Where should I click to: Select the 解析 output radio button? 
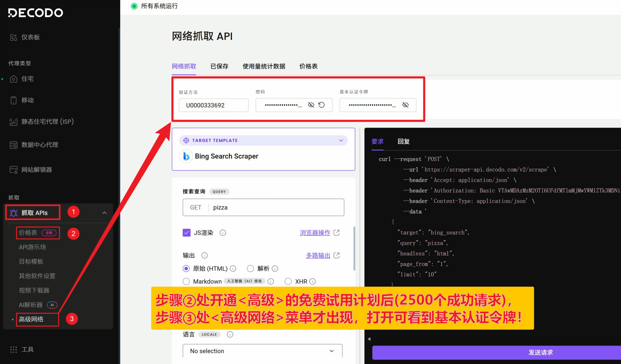[x=250, y=268]
